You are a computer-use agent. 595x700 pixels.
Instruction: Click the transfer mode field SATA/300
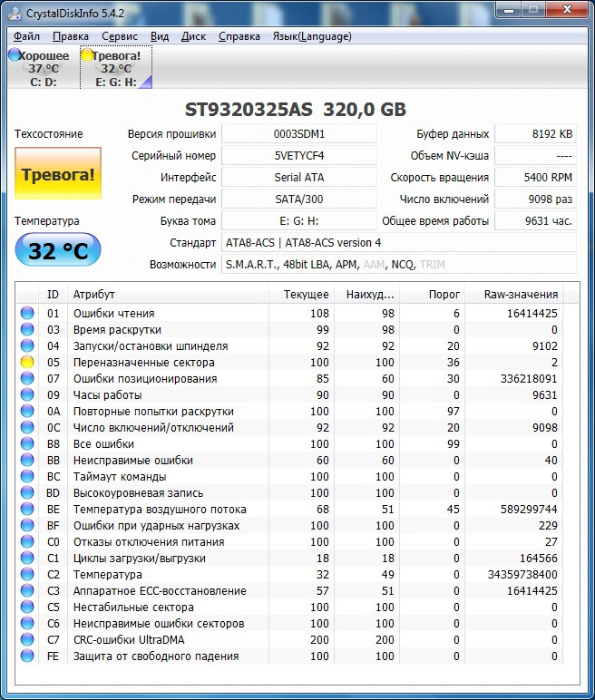pos(298,199)
